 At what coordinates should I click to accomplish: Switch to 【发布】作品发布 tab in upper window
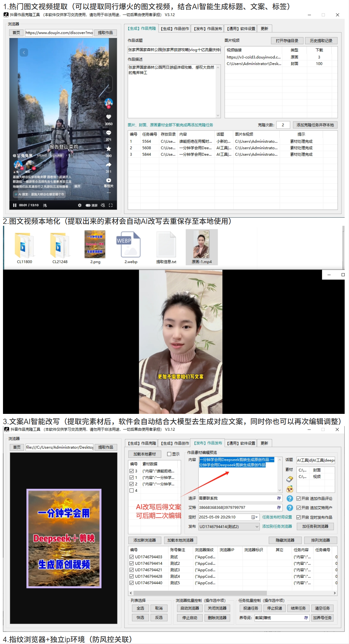pyautogui.click(x=207, y=28)
